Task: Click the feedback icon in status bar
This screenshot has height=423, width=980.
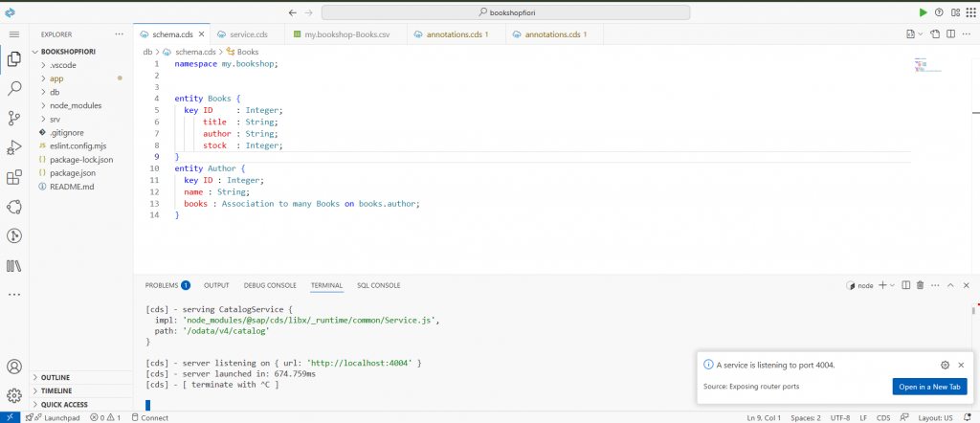Action: tap(904, 417)
